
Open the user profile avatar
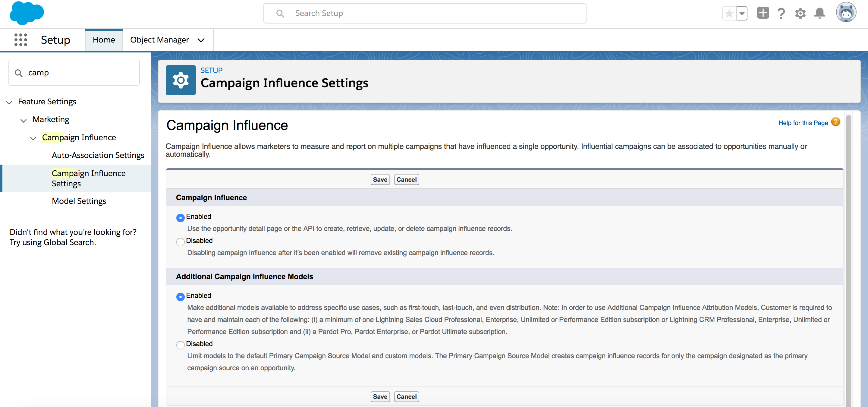click(x=846, y=12)
